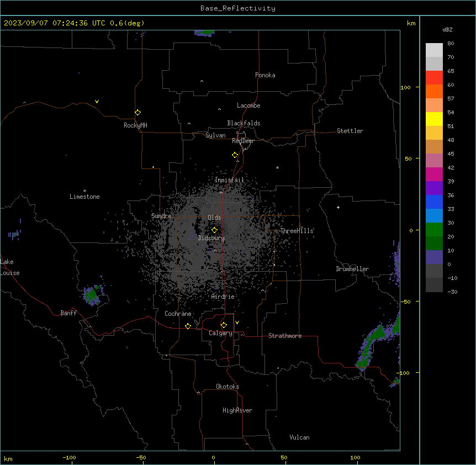The height and width of the screenshot is (465, 476).
Task: Click the green echo band southeast of Strathmore
Action: (x=377, y=343)
